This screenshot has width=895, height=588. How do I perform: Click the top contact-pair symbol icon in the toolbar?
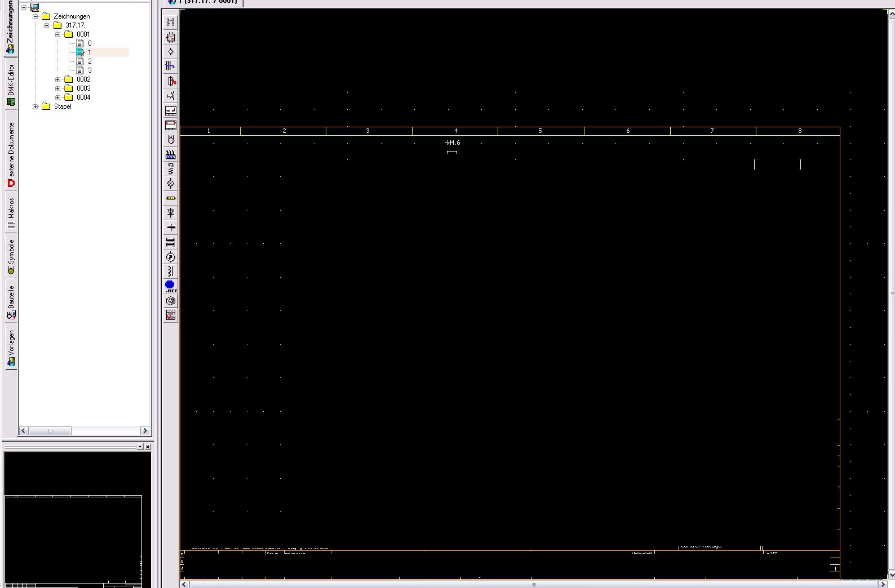[171, 22]
